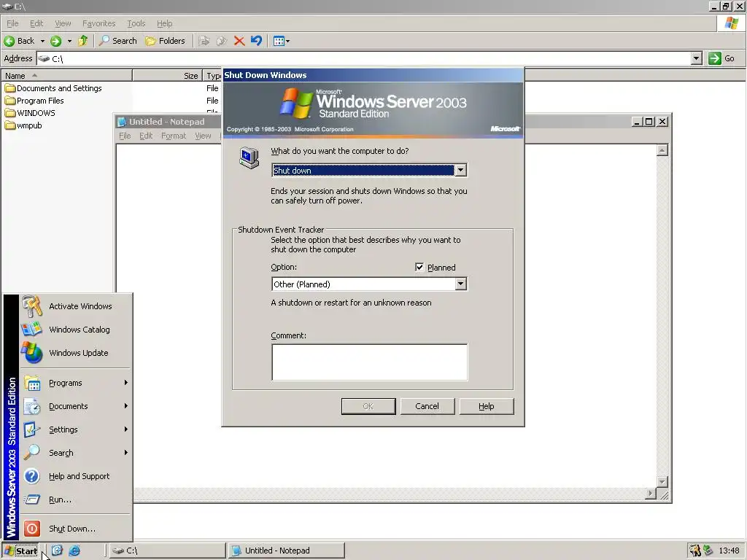Viewport: 747px width, 560px height.
Task: Expand Search submenu in Start menu
Action: [76, 453]
